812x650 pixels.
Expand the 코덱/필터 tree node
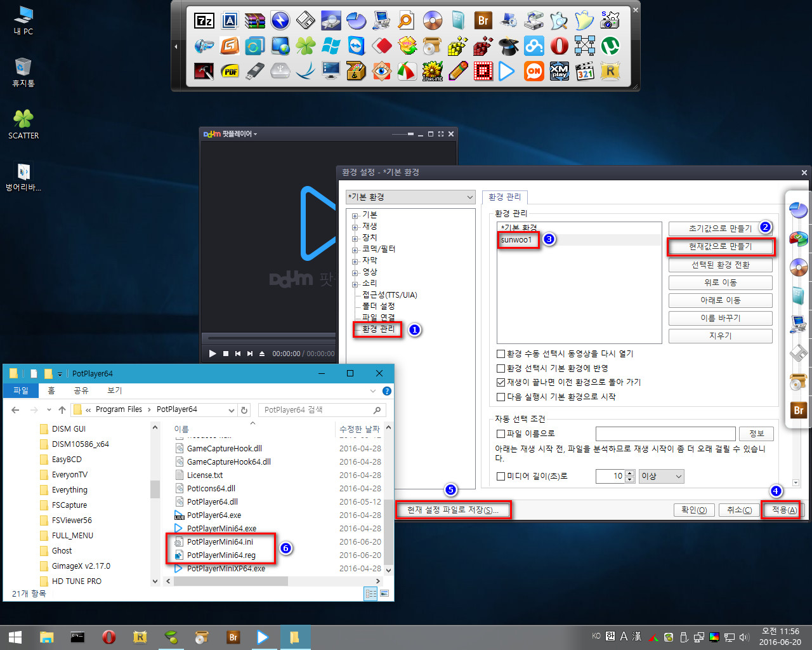pos(355,250)
